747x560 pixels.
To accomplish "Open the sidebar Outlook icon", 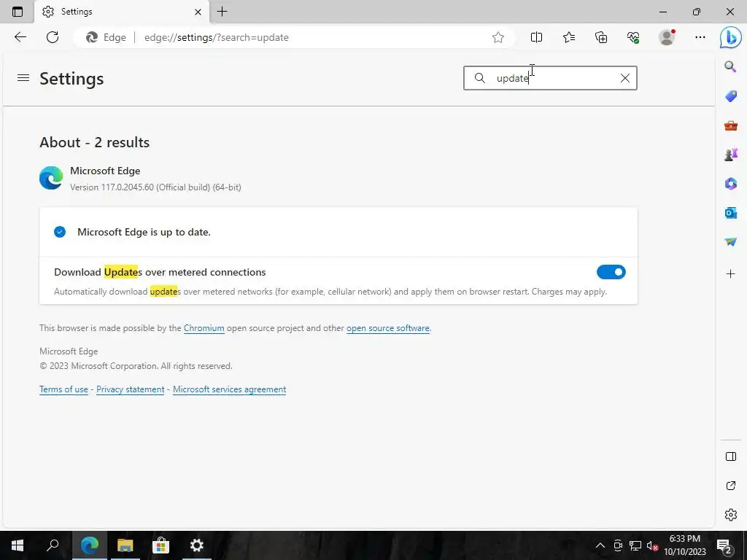I will tap(730, 212).
